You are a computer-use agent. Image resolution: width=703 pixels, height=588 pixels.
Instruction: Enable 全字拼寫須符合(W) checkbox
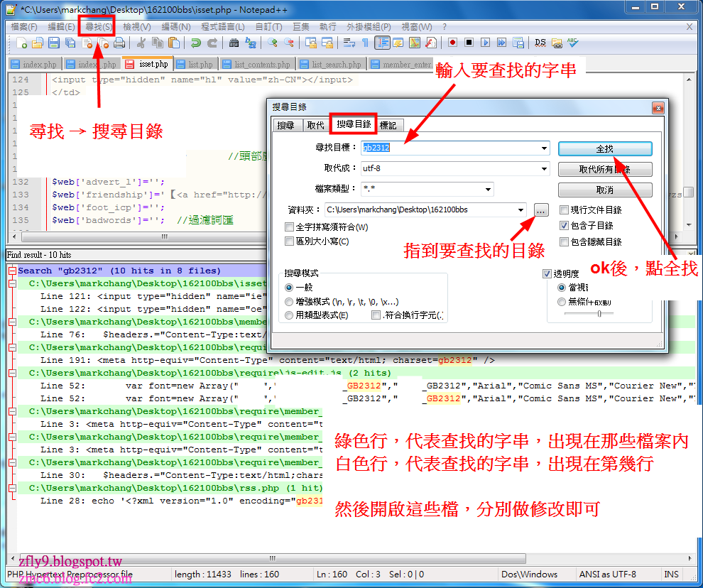point(290,227)
